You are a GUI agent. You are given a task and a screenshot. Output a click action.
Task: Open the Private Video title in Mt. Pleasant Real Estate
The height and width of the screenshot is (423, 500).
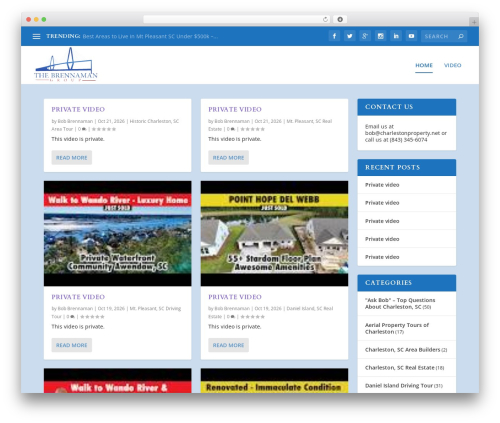click(x=235, y=109)
